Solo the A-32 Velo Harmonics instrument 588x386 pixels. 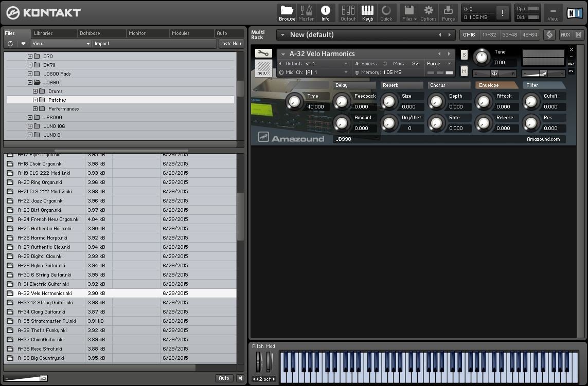click(464, 54)
